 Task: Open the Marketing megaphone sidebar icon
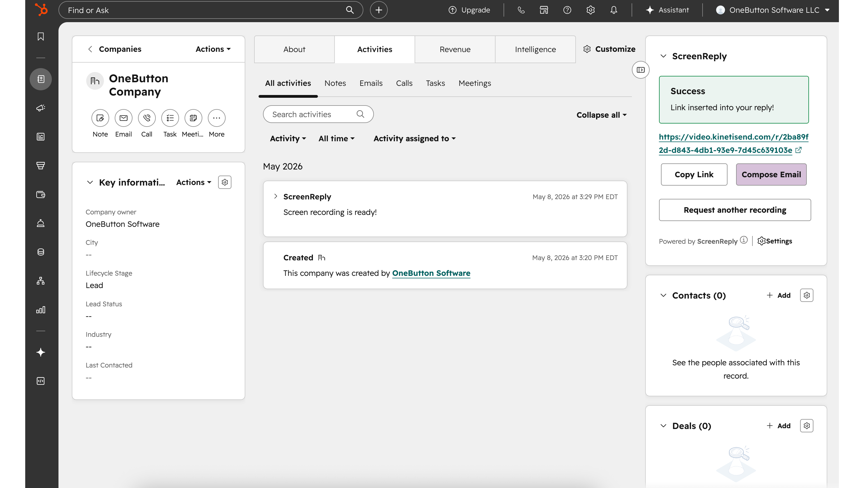pyautogui.click(x=41, y=108)
